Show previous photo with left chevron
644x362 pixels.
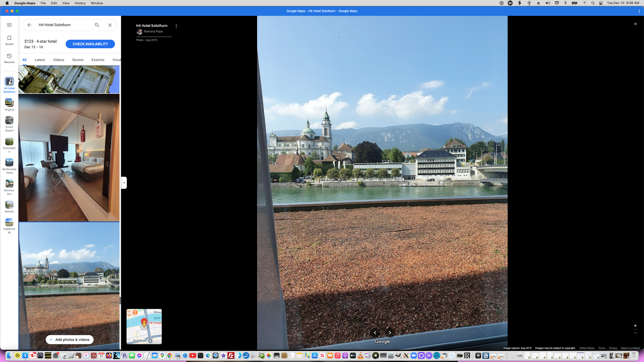point(375,333)
